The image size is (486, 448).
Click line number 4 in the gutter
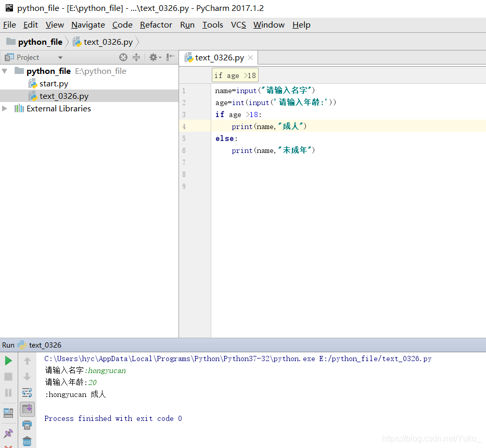pyautogui.click(x=184, y=126)
